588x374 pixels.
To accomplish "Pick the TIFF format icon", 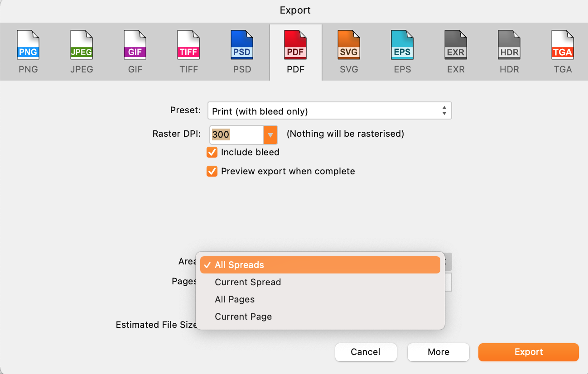I will (x=188, y=51).
